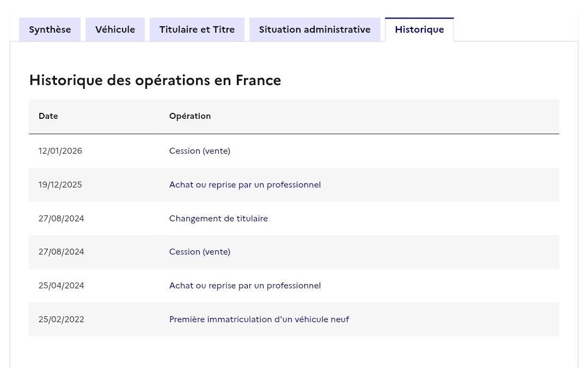The height and width of the screenshot is (368, 588).
Task: Select the Situation administrative tab
Action: tap(314, 29)
